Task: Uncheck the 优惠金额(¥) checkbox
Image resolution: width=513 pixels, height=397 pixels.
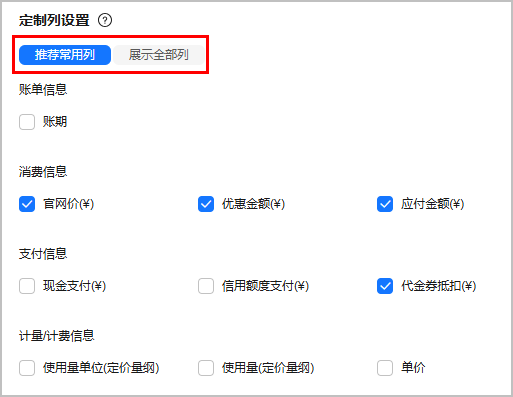Action: pos(206,204)
